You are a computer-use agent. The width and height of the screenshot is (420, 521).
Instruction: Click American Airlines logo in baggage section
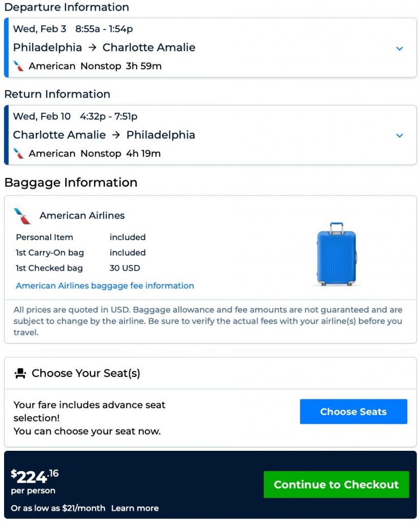click(x=22, y=216)
